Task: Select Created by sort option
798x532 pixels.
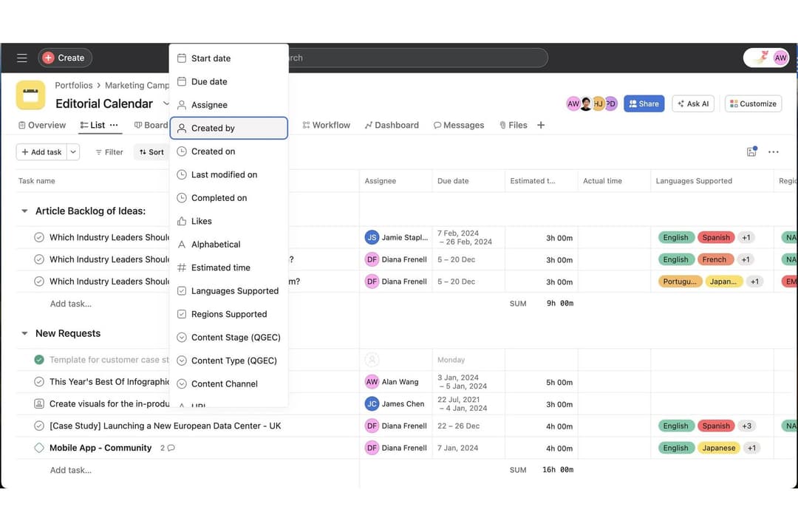Action: (229, 129)
